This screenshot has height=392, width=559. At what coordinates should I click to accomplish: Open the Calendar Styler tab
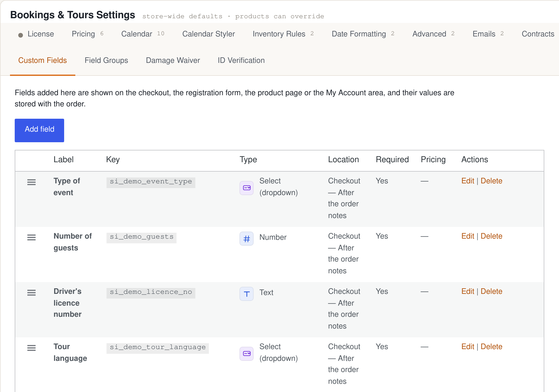[209, 34]
